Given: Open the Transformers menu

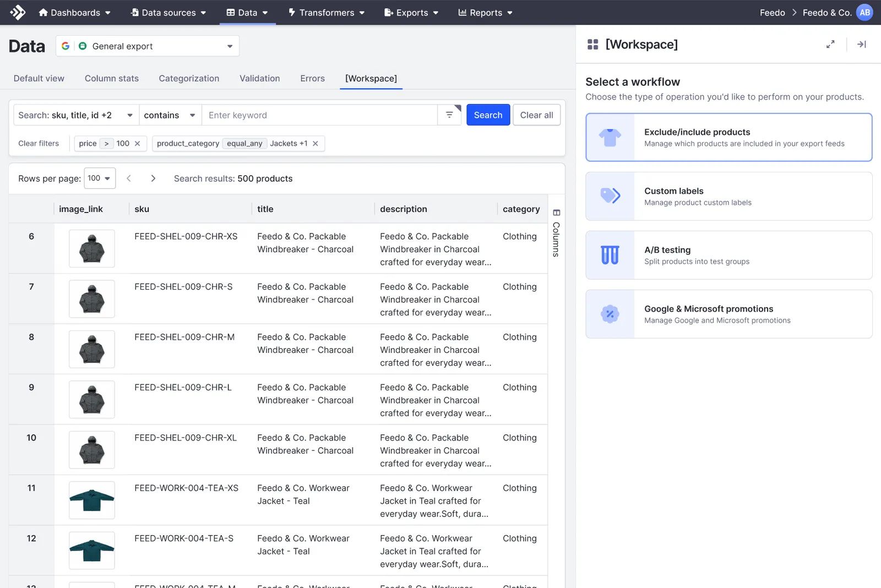Looking at the screenshot, I should 327,13.
